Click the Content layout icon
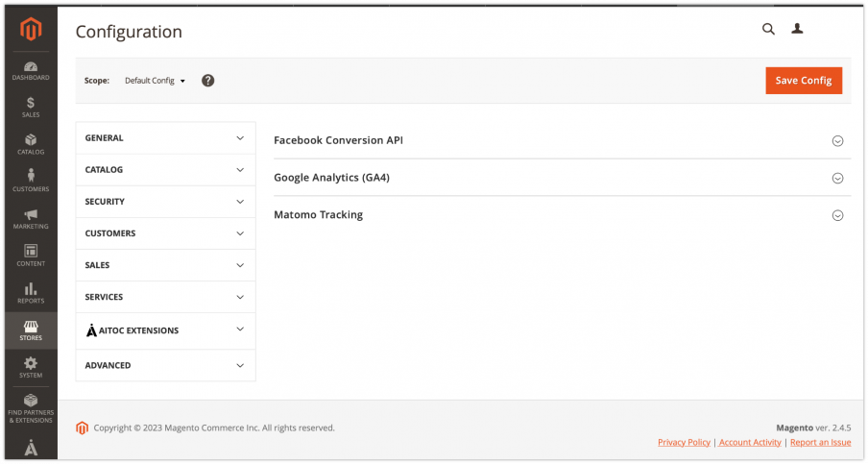The height and width of the screenshot is (464, 868). click(x=31, y=256)
